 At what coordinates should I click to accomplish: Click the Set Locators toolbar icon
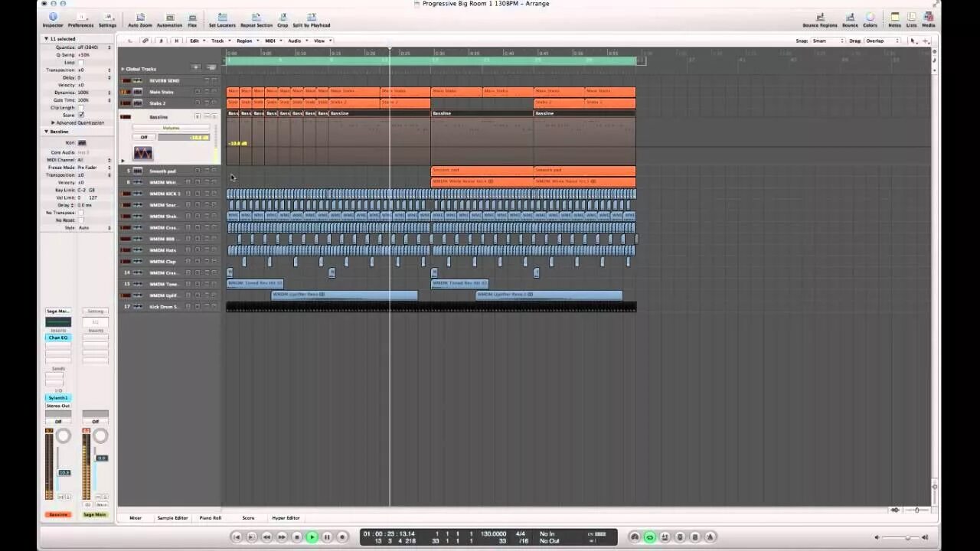222,20
